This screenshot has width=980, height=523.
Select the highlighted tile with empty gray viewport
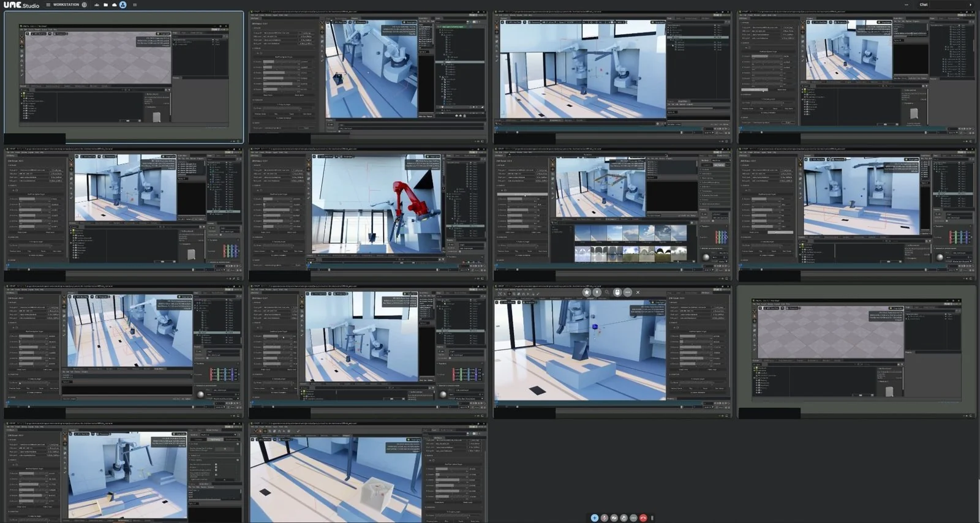tap(124, 77)
